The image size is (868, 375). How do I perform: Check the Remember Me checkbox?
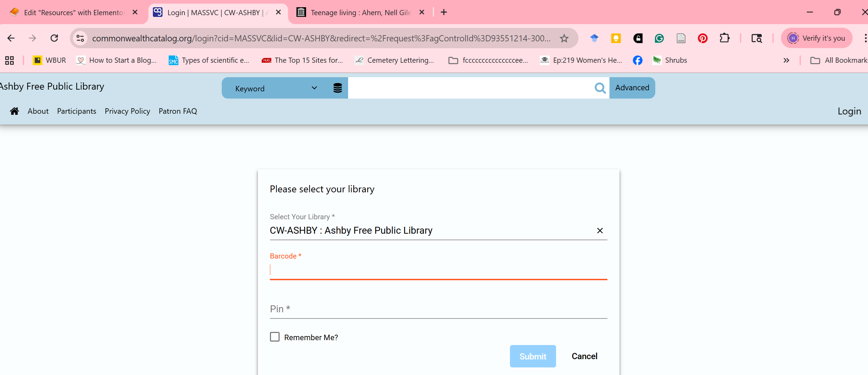(275, 337)
